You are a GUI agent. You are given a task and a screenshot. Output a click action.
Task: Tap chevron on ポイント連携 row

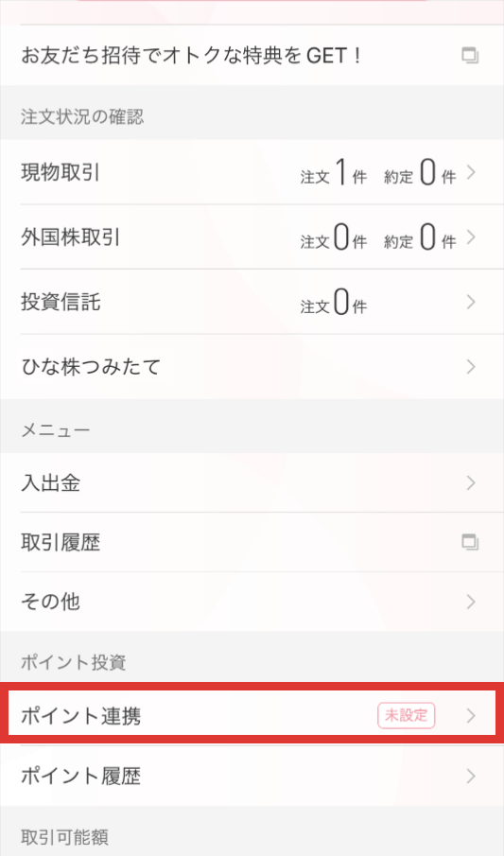[x=471, y=716]
